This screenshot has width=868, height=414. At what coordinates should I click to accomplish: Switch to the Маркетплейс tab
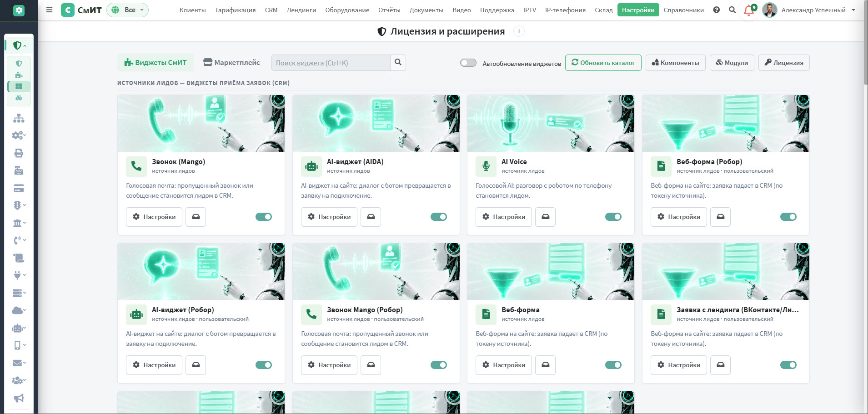231,63
